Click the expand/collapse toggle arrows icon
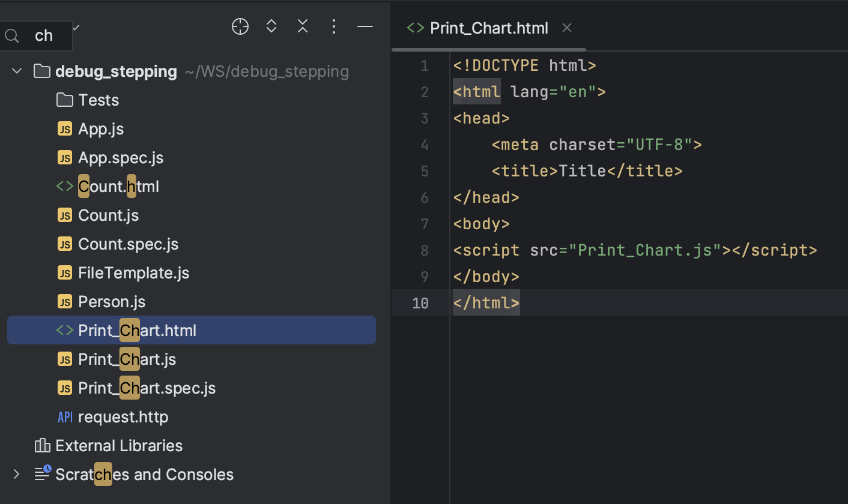This screenshot has width=848, height=504. click(x=271, y=26)
